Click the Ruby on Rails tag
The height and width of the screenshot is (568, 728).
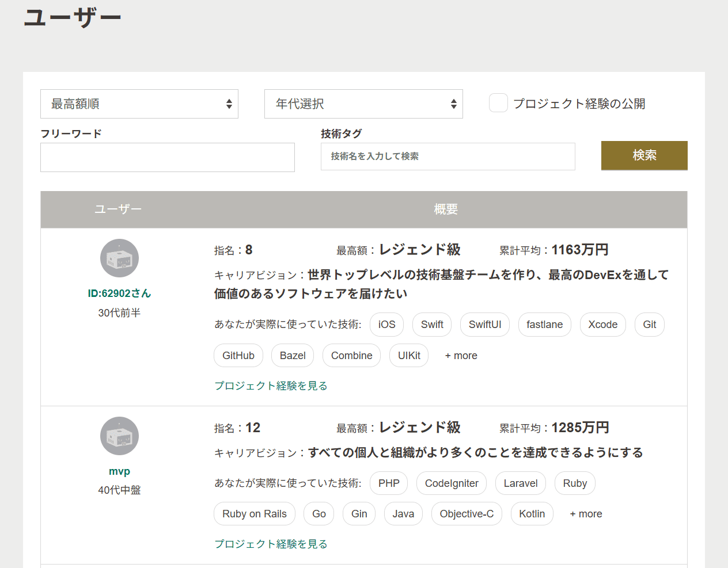tap(254, 514)
